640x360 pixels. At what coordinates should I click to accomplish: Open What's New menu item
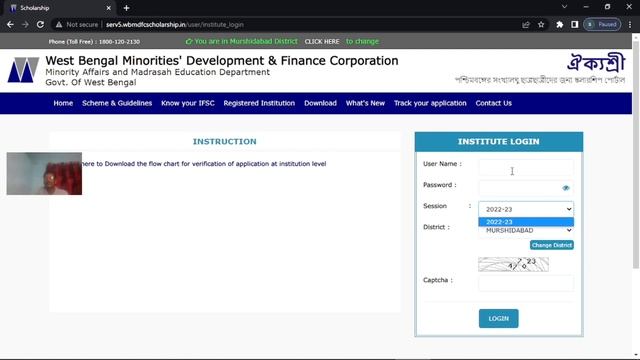pyautogui.click(x=365, y=103)
